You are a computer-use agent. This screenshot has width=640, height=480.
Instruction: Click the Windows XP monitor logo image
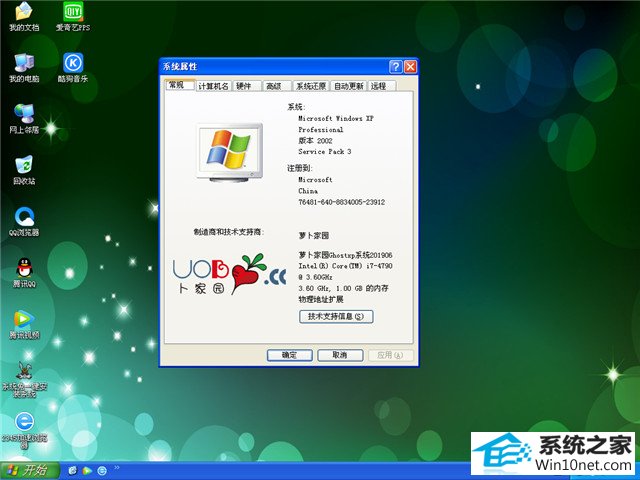(x=229, y=152)
